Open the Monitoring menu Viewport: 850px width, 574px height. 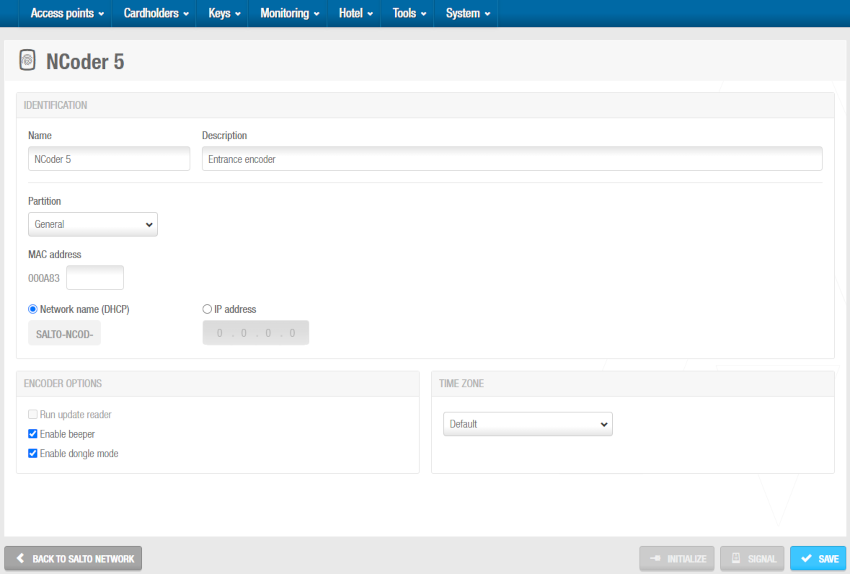(289, 13)
